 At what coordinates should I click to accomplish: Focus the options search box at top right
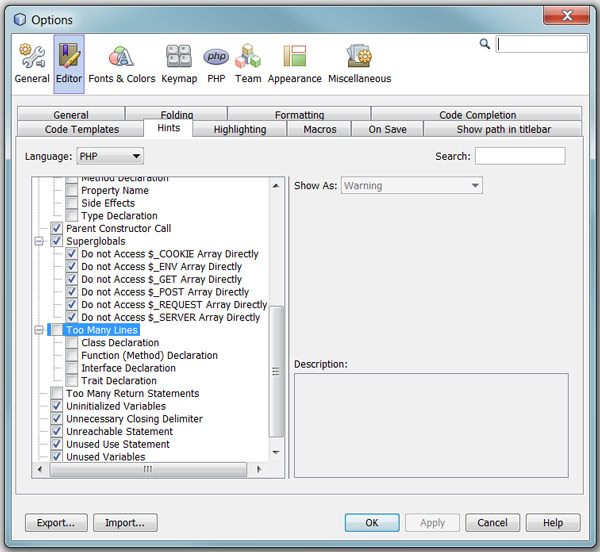tap(541, 44)
